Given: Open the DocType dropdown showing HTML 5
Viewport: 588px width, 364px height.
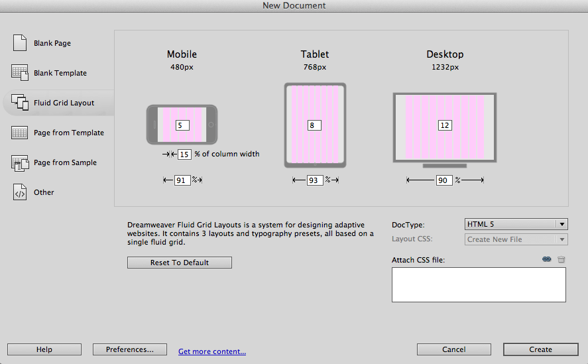Looking at the screenshot, I should (516, 224).
